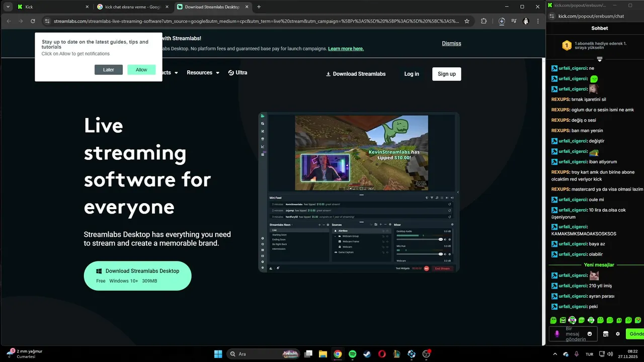The height and width of the screenshot is (362, 644).
Task: Click REXUPS username on 'ban man yersin'
Action: click(x=560, y=131)
